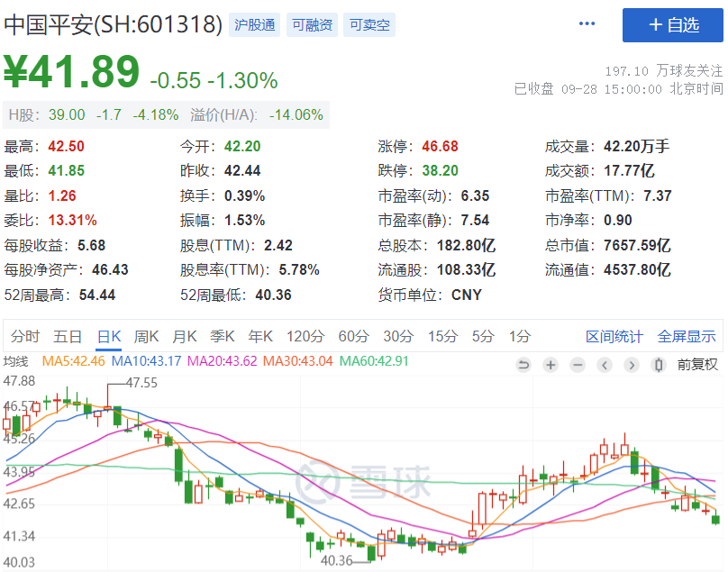Click the 总市值 value 7657.59亿
728x572 pixels.
point(637,245)
